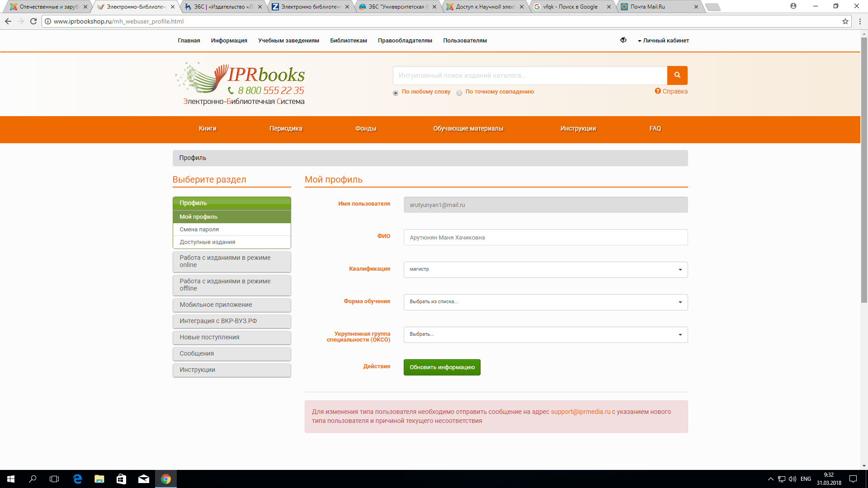Image resolution: width=868 pixels, height=488 pixels.
Task: Click the orange search magnifier button
Action: coord(677,75)
